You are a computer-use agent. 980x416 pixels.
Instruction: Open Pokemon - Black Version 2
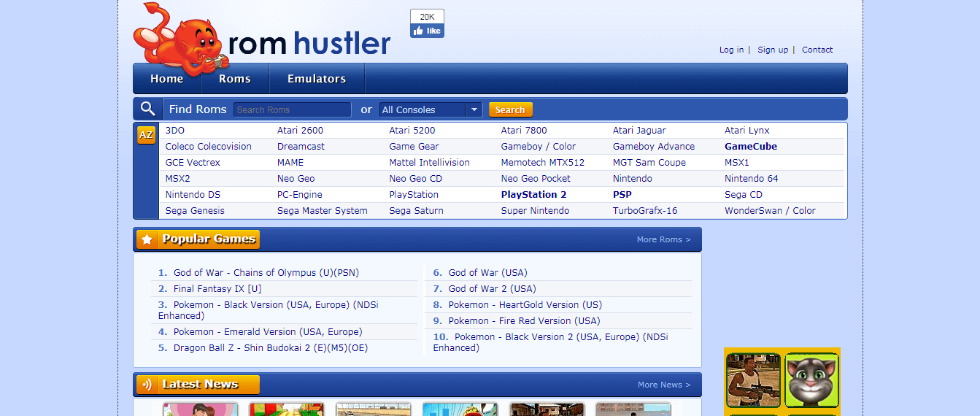[x=551, y=342]
